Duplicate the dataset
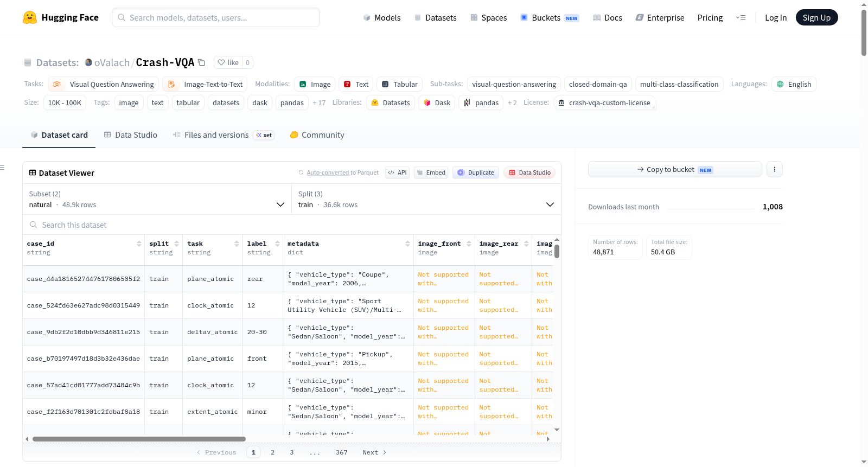Image resolution: width=868 pixels, height=467 pixels. pos(476,172)
